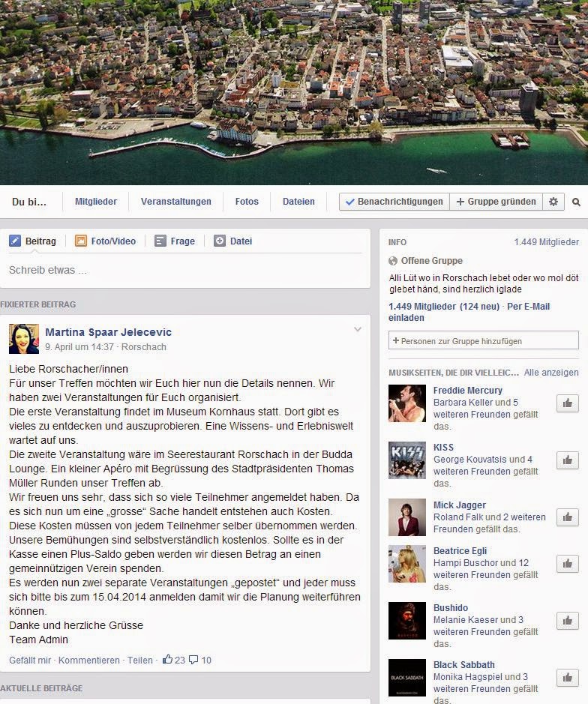Open Martina Spaar Jelecevic's profile picture
The height and width of the screenshot is (704, 588).
[x=24, y=339]
